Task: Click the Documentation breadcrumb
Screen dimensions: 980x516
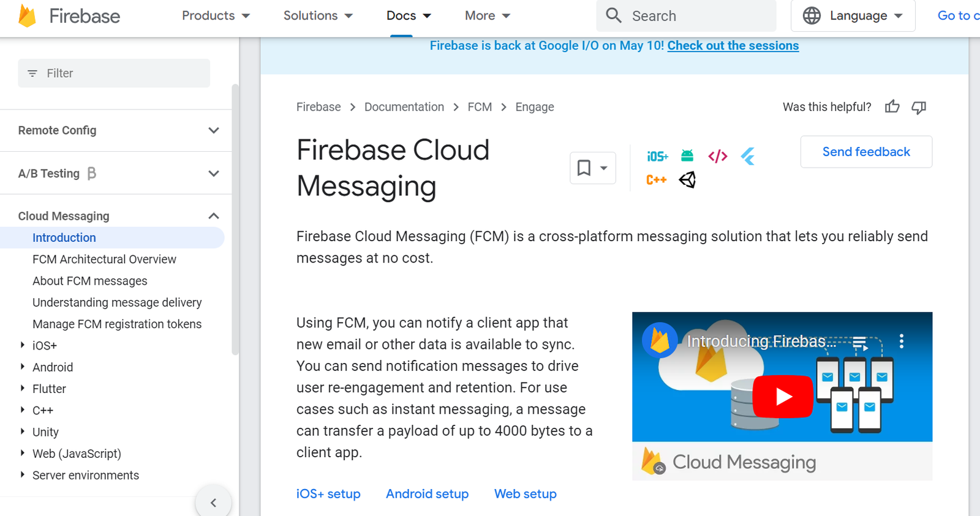Action: pos(404,107)
